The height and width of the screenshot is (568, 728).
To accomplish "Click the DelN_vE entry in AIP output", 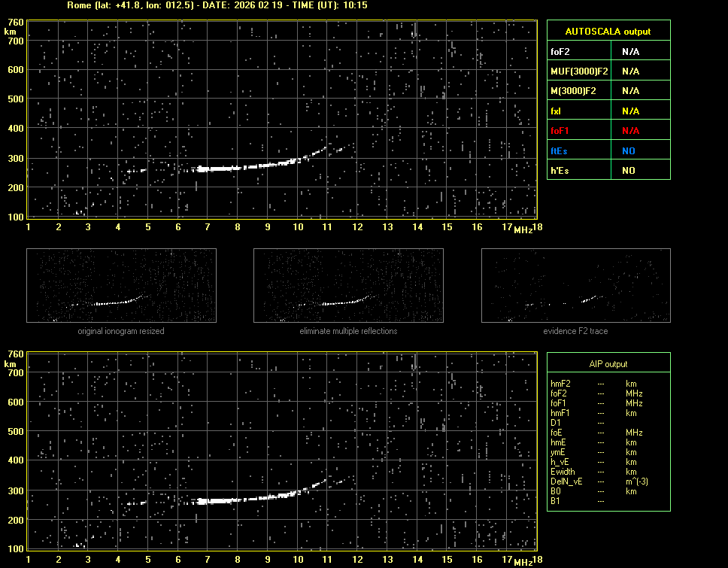I will [x=566, y=481].
